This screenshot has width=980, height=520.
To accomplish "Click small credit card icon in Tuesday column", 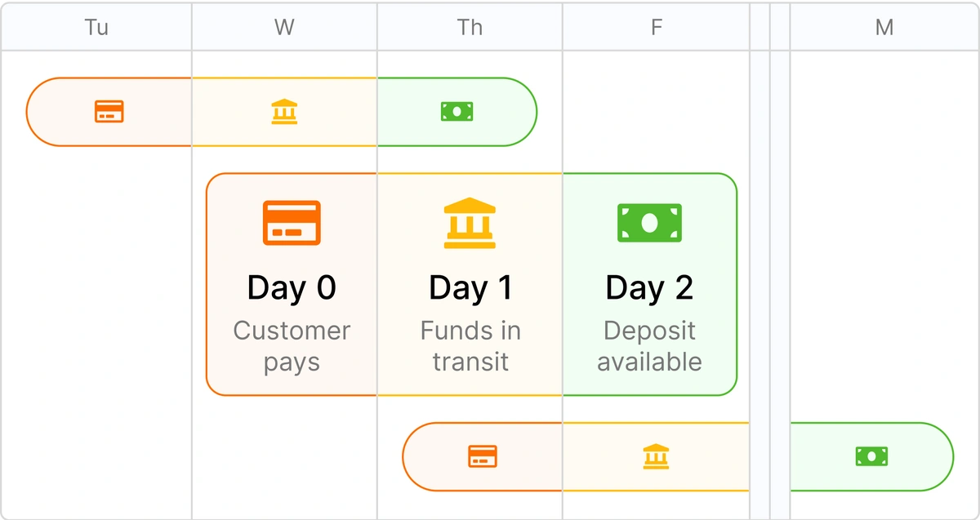I will [109, 112].
